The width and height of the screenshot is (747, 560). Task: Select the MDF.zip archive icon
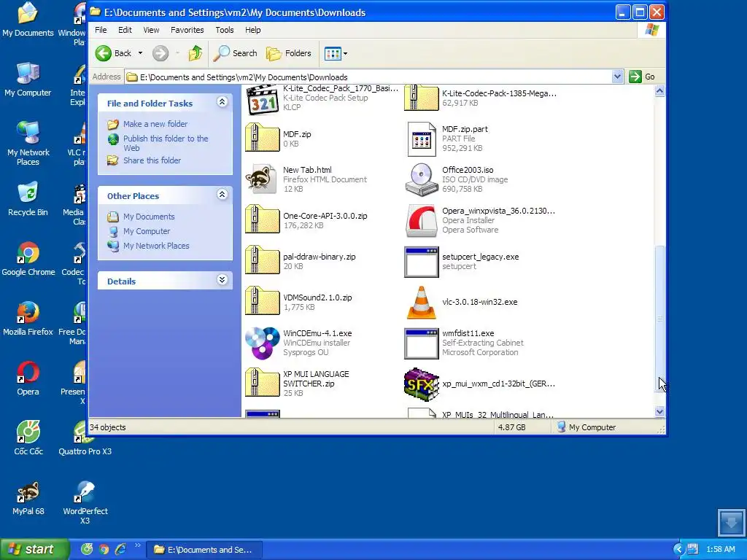coord(262,138)
